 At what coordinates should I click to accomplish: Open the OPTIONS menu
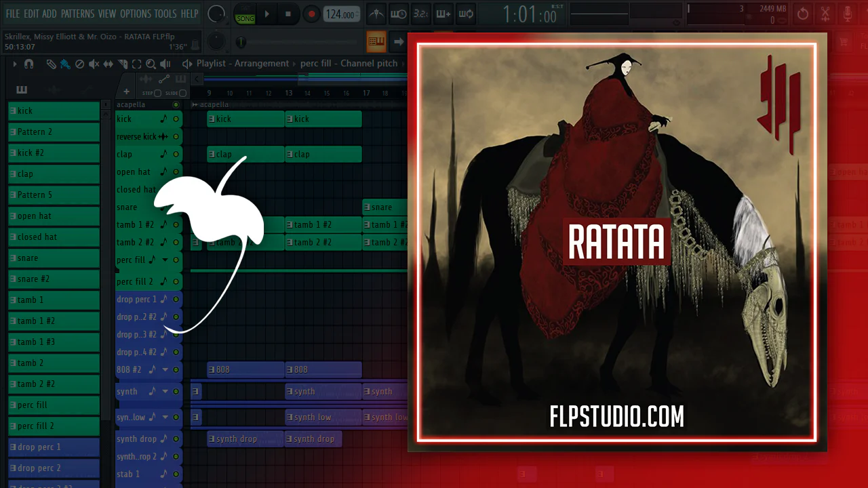point(136,14)
